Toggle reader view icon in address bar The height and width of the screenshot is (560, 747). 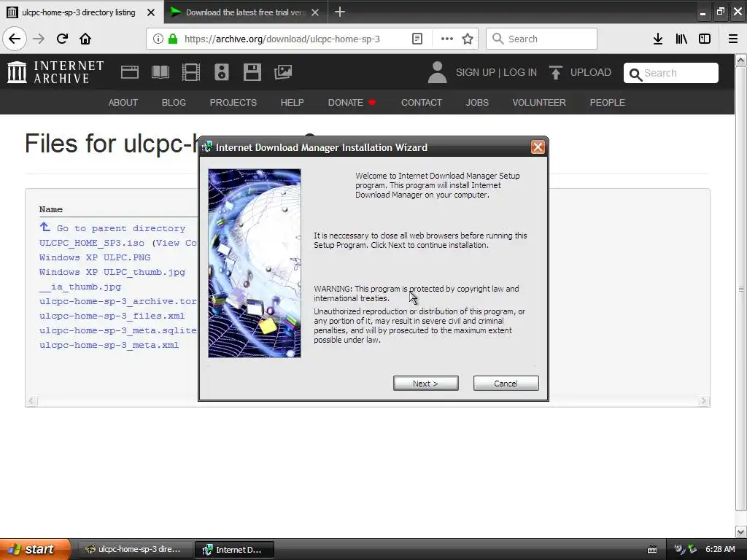click(417, 39)
